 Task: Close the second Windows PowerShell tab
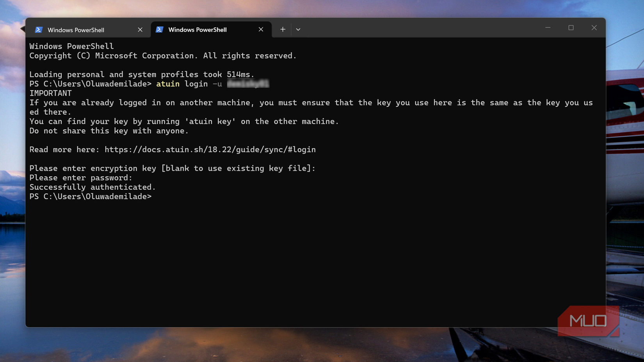click(x=261, y=30)
